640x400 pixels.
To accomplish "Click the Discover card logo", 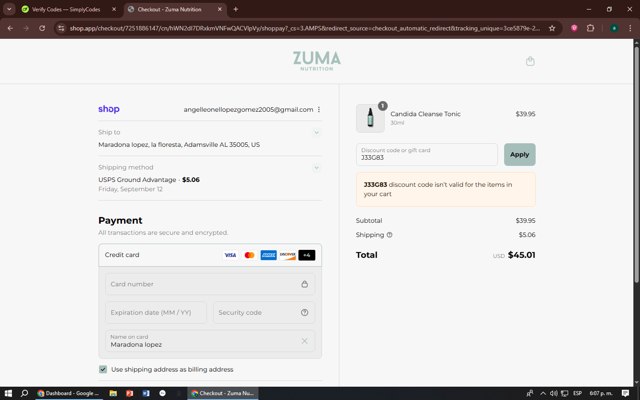I will [x=288, y=255].
